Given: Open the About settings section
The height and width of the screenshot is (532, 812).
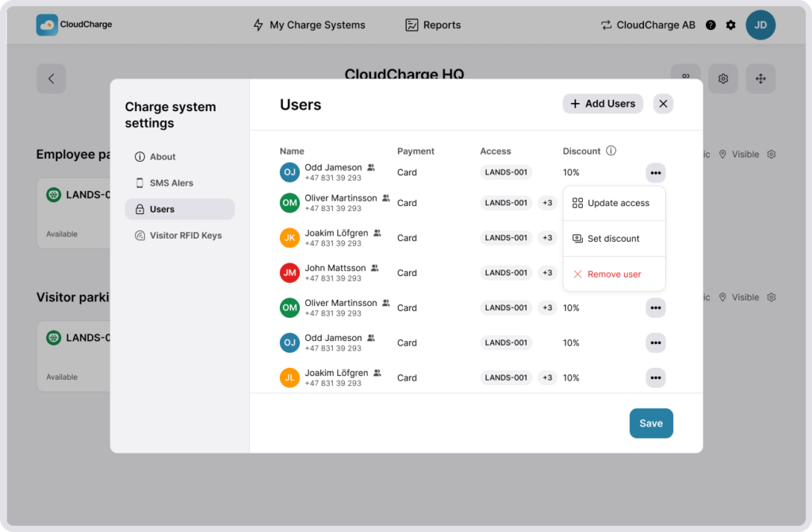Looking at the screenshot, I should (x=163, y=157).
